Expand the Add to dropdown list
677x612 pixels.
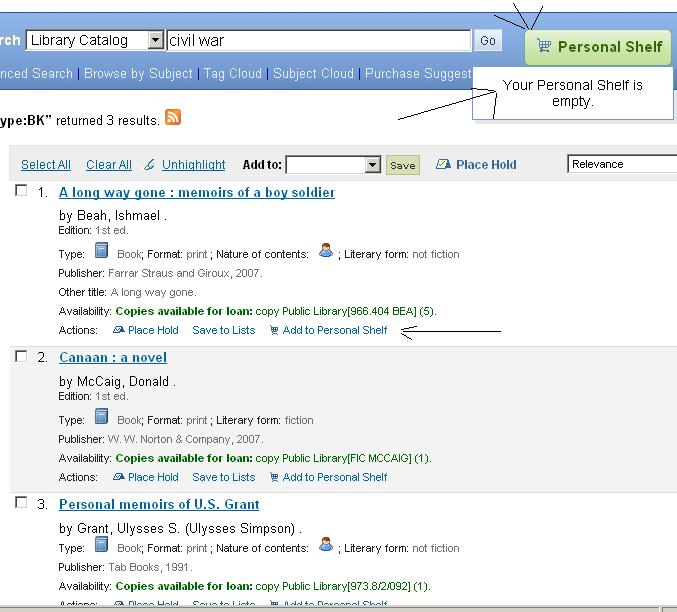click(x=372, y=165)
